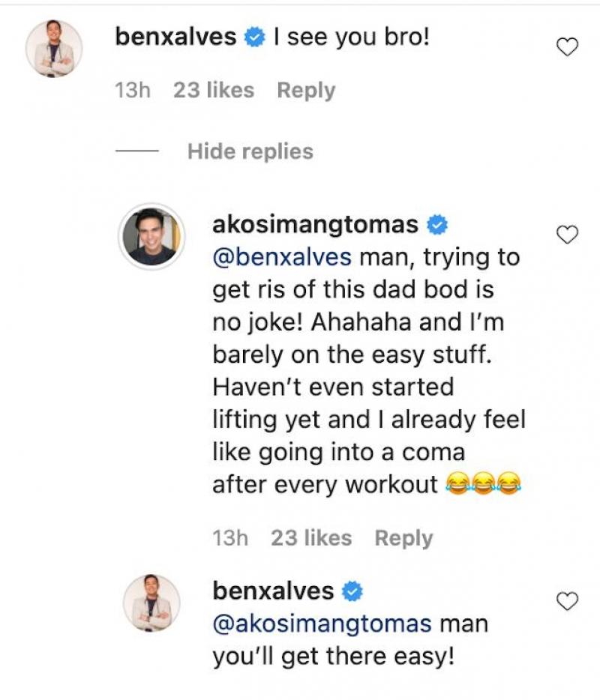600x700 pixels.
Task: View 23 likes on akosimangtomas' reply
Action: 311,538
